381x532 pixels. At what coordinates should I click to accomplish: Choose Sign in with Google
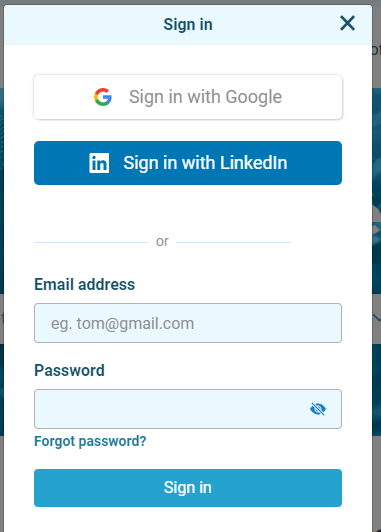[x=188, y=97]
